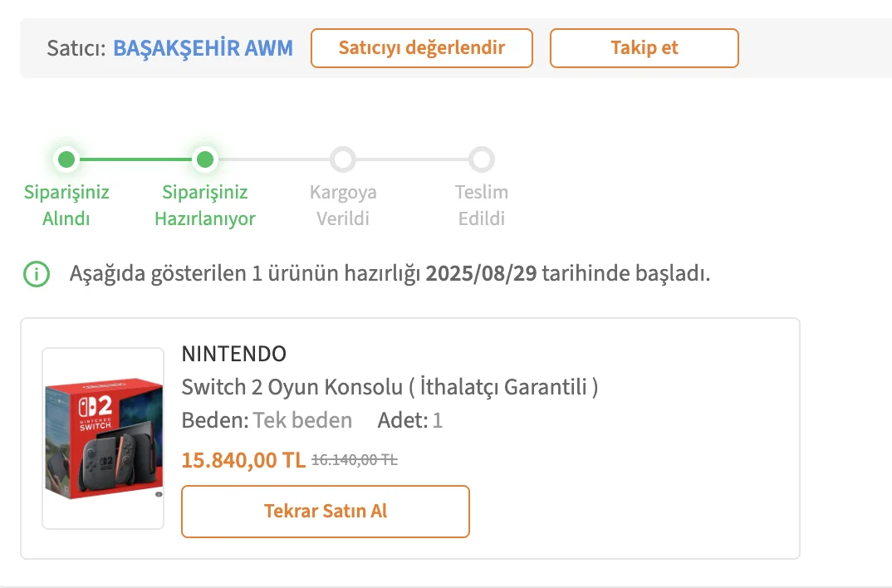Click the "Tekrar Satın Al" button
The height and width of the screenshot is (588, 892).
[325, 512]
